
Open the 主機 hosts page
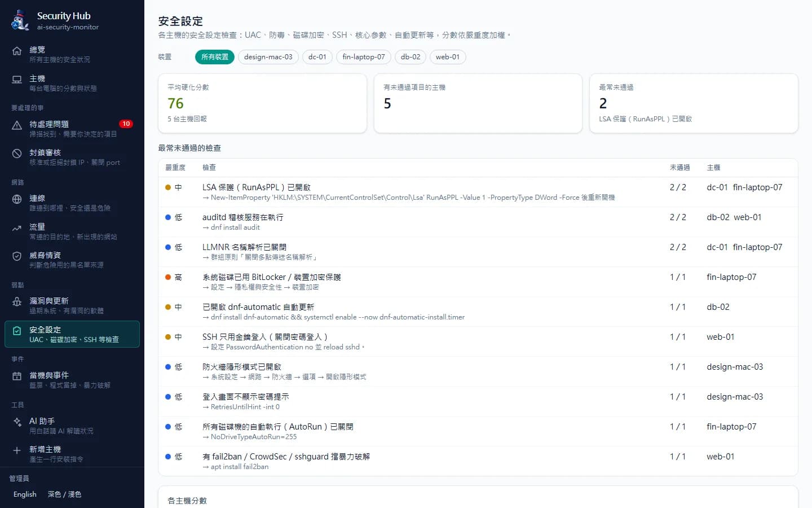point(72,83)
